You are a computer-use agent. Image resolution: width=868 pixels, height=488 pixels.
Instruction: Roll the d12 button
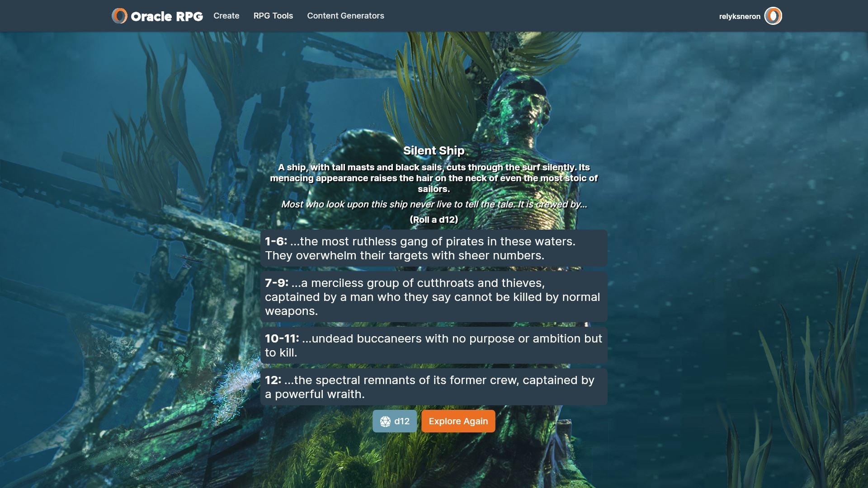(x=395, y=421)
